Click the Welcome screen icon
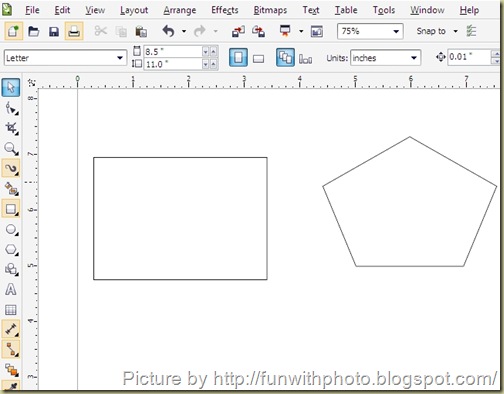The width and height of the screenshot is (504, 394). (317, 31)
